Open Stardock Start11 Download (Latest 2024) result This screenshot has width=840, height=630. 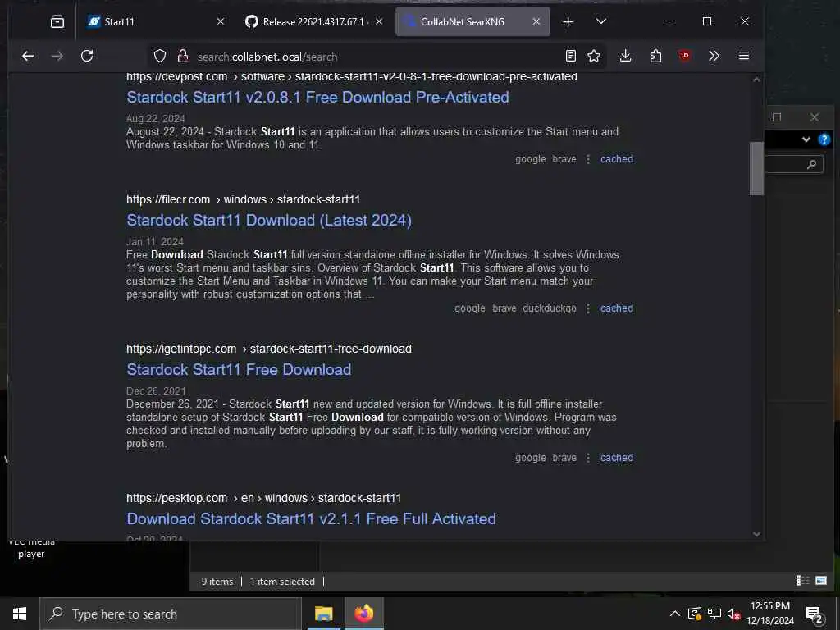[269, 220]
